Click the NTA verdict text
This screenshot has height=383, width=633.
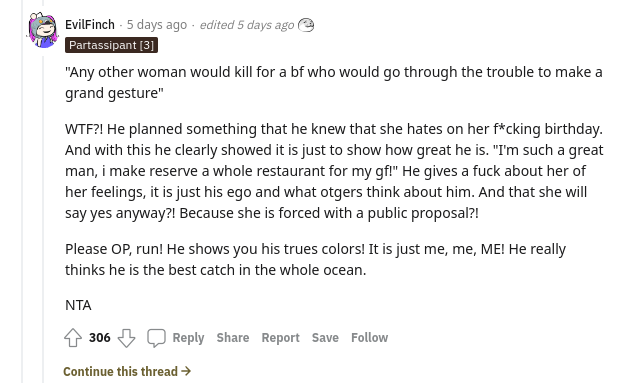(78, 305)
